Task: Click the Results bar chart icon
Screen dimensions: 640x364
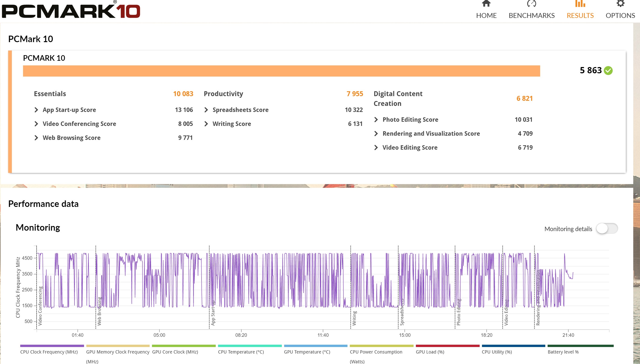Action: point(580,3)
